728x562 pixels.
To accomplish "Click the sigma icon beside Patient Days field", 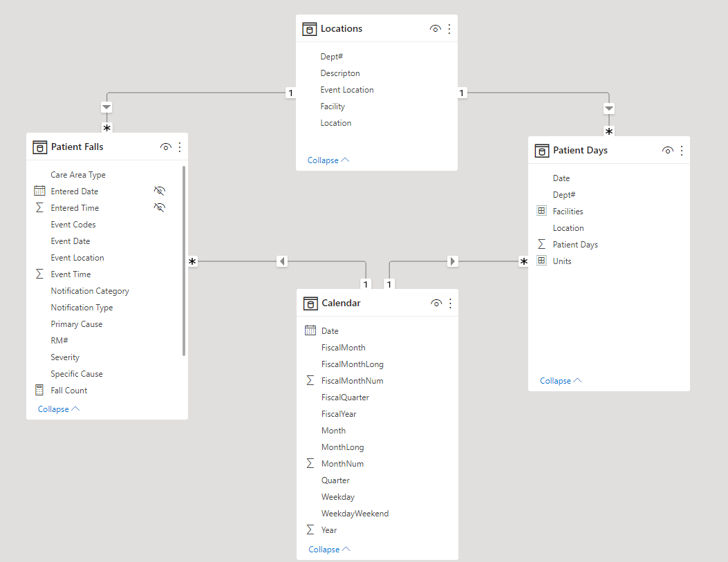I will click(x=541, y=244).
